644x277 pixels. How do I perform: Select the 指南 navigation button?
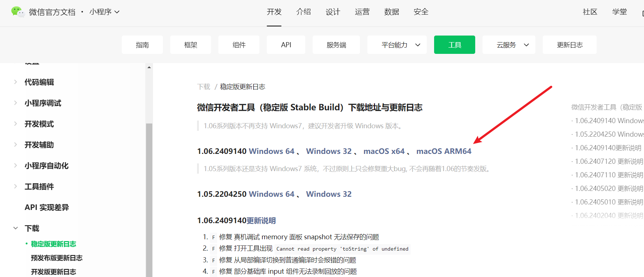(x=142, y=45)
